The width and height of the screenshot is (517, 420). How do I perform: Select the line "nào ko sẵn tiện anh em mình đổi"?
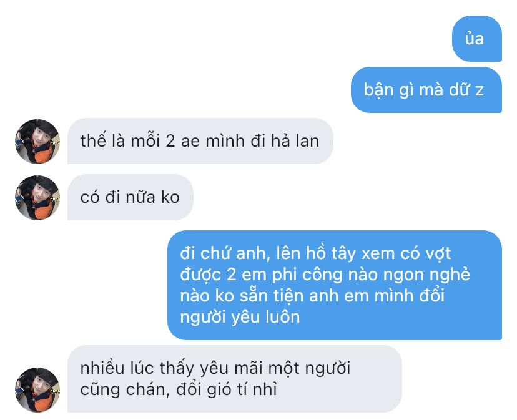coord(312,295)
